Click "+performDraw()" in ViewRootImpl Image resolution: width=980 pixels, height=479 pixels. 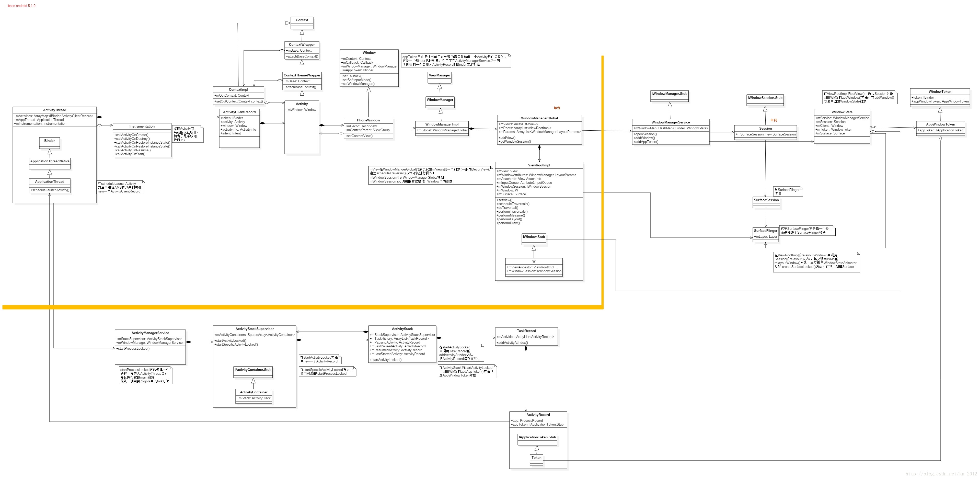pyautogui.click(x=508, y=223)
